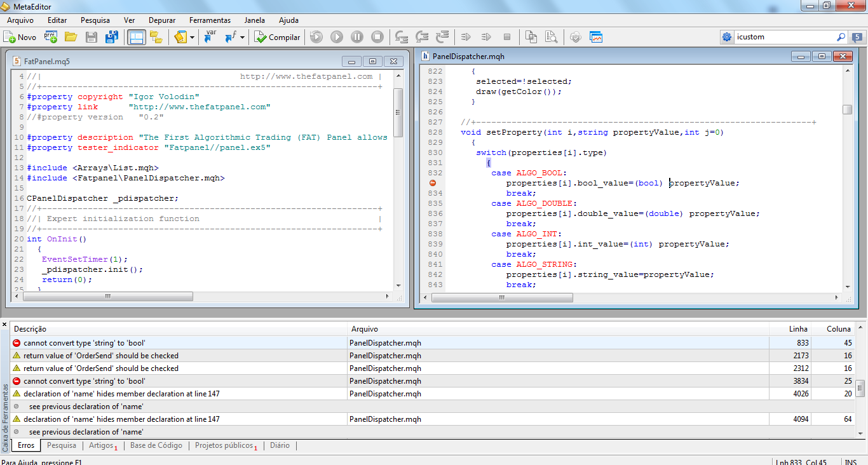Toggle the Navigator folders panel button

click(x=156, y=37)
